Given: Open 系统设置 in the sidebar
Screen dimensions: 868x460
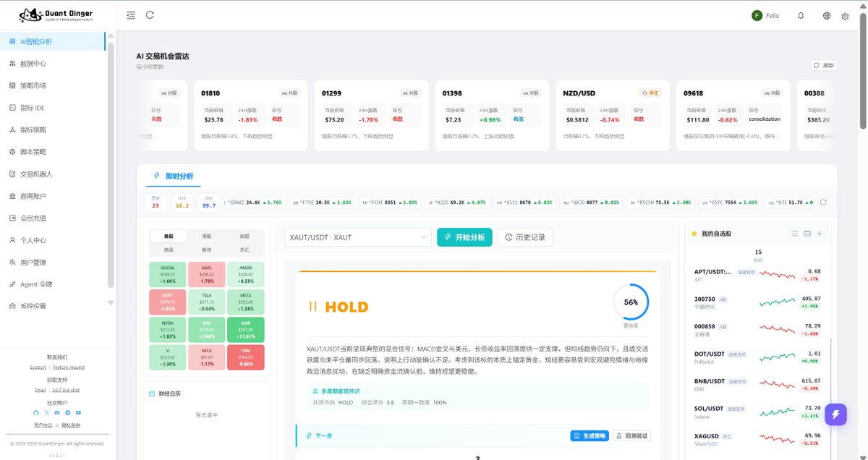Looking at the screenshot, I should click(x=52, y=306).
